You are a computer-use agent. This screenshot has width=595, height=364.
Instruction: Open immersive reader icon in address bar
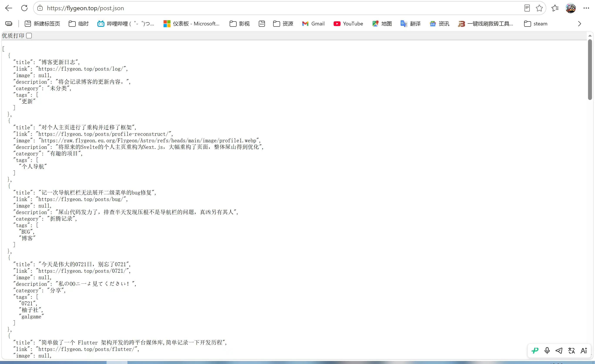(x=527, y=8)
